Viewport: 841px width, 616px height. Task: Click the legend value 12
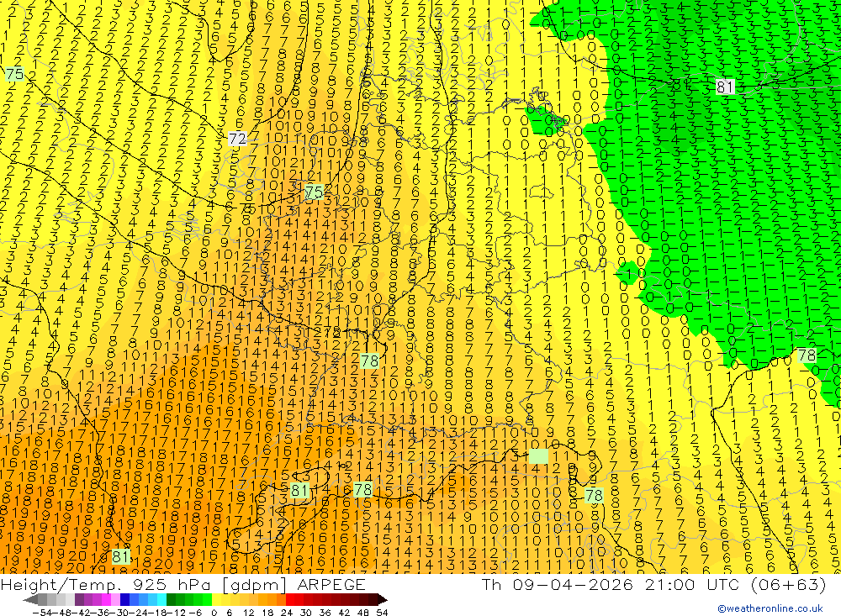(248, 612)
